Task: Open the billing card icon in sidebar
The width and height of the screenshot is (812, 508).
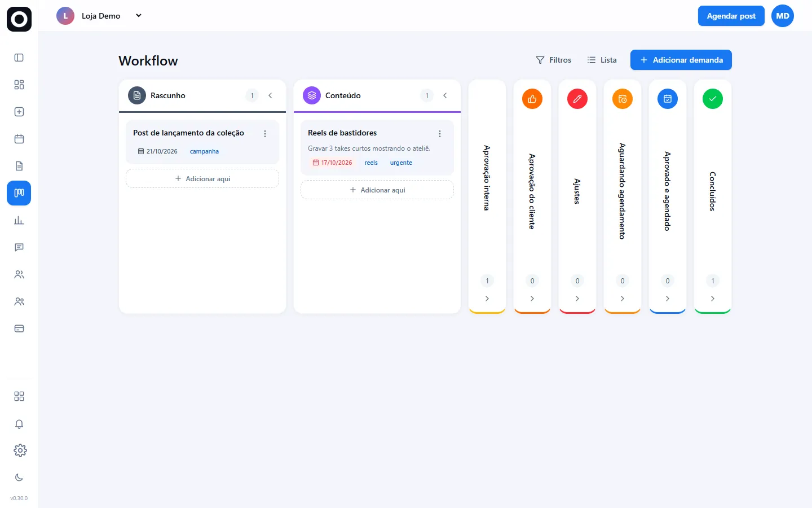Action: pos(19,329)
